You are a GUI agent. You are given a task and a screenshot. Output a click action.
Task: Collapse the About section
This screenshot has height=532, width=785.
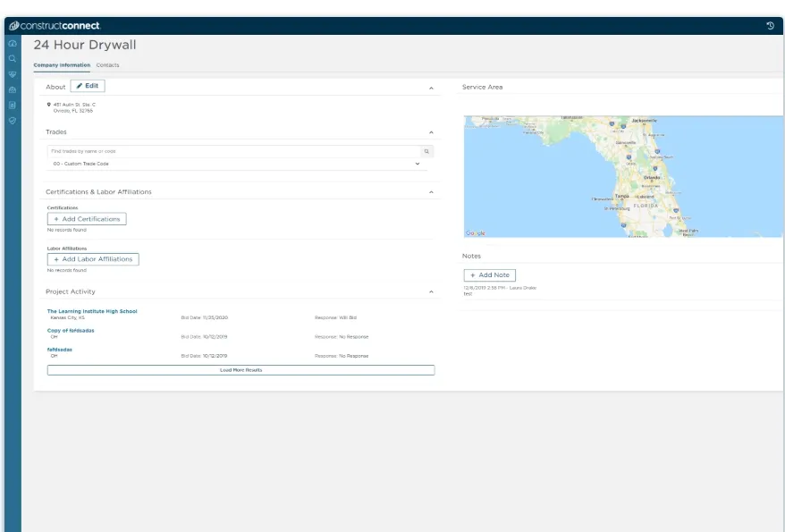(431, 89)
